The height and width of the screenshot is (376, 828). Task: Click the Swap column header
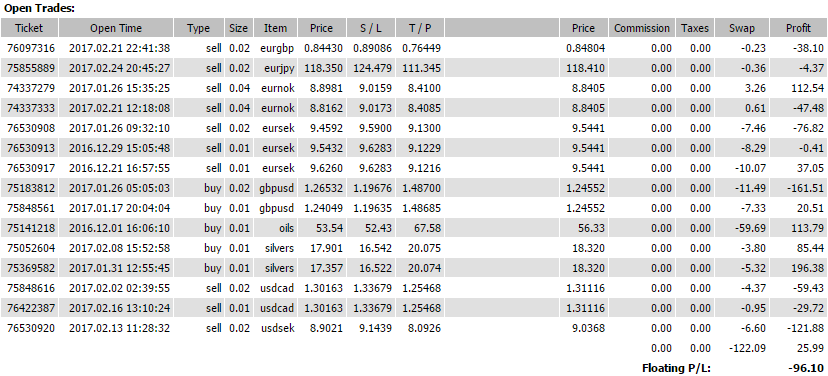coord(742,29)
